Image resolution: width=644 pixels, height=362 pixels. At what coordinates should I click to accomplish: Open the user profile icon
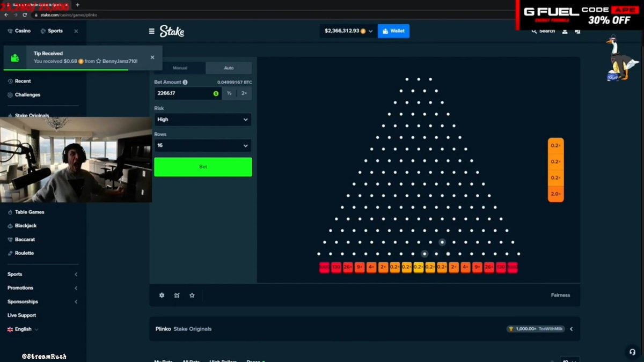[x=565, y=31]
